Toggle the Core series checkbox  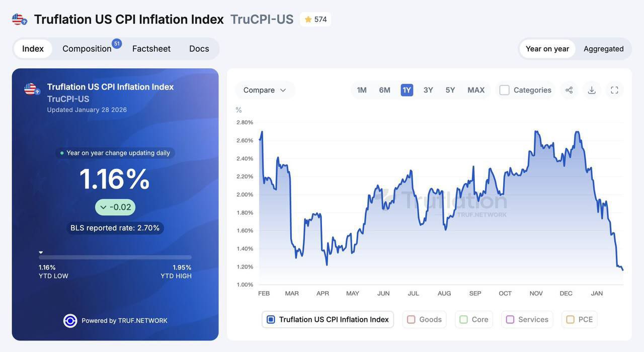[x=463, y=320]
